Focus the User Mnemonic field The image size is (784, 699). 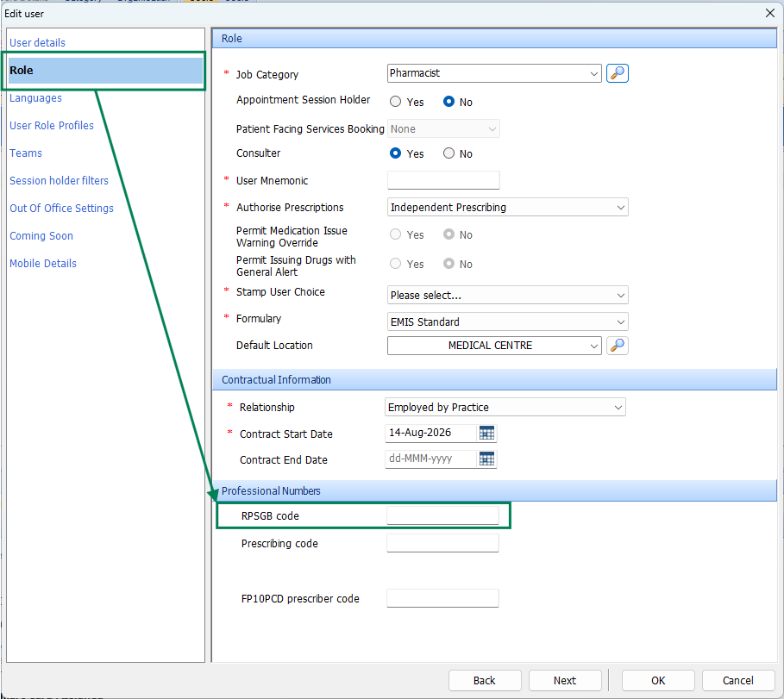tap(443, 180)
